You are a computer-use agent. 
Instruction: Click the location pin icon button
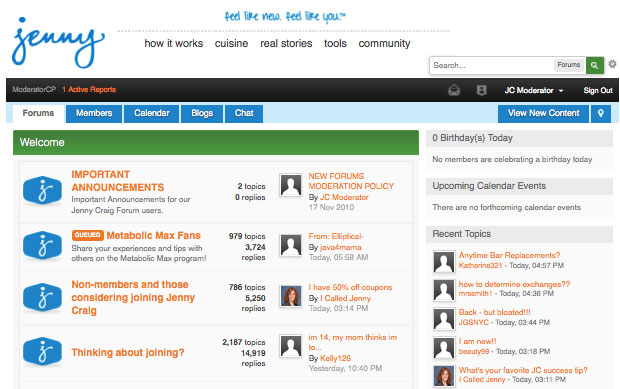tap(601, 113)
